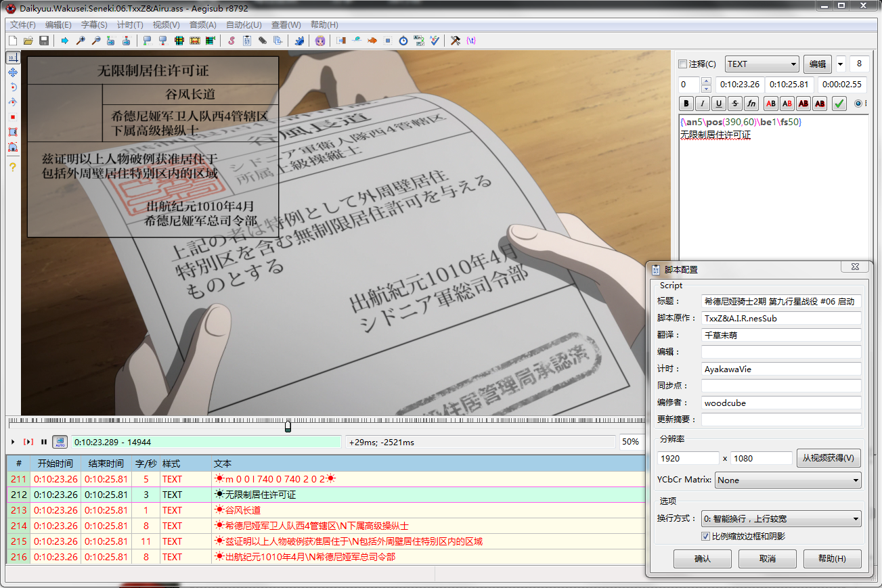Snap subtitle start to video frame
The height and width of the screenshot is (588, 882).
pos(148,41)
